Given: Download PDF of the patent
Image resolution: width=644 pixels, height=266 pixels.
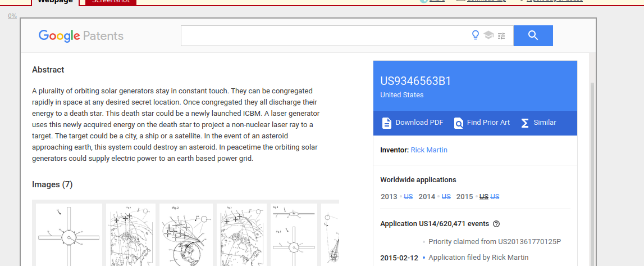Looking at the screenshot, I should 413,123.
